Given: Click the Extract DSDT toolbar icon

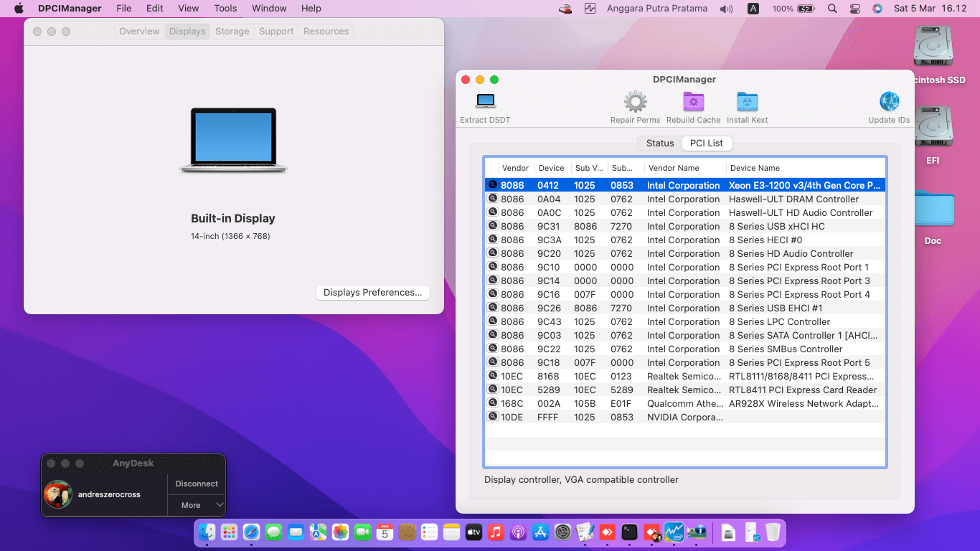Looking at the screenshot, I should [x=486, y=101].
